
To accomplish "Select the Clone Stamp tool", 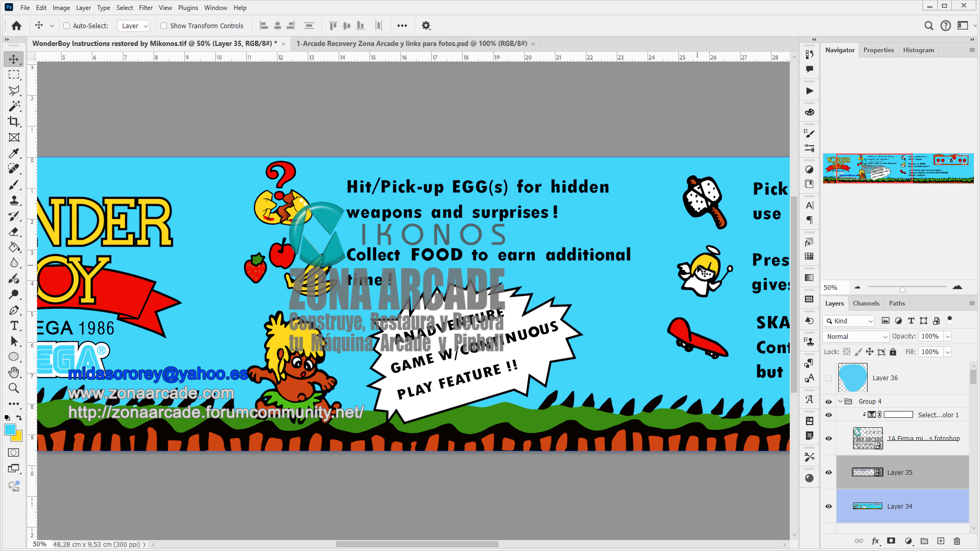I will [x=14, y=201].
